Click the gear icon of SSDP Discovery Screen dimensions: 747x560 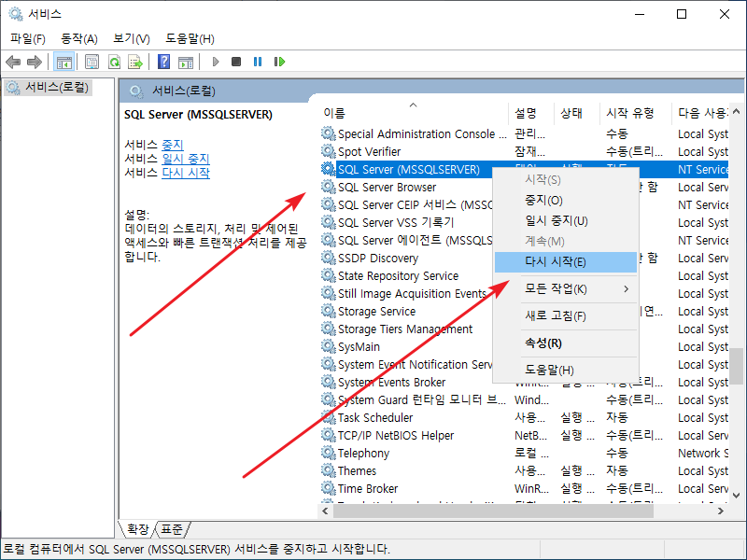[329, 259]
